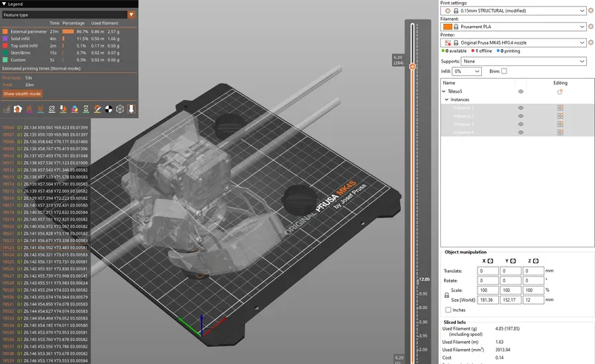
Task: Click the reset icon next to X
Action: (x=490, y=261)
